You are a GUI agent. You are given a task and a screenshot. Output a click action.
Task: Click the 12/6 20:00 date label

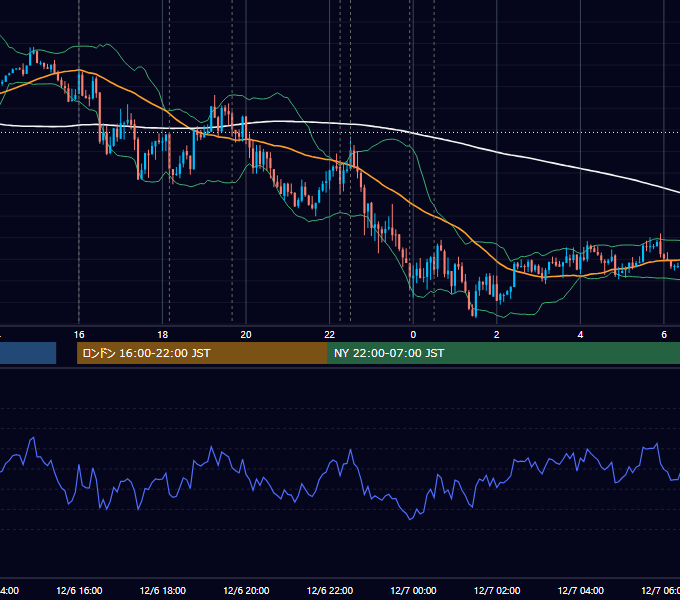click(x=246, y=590)
